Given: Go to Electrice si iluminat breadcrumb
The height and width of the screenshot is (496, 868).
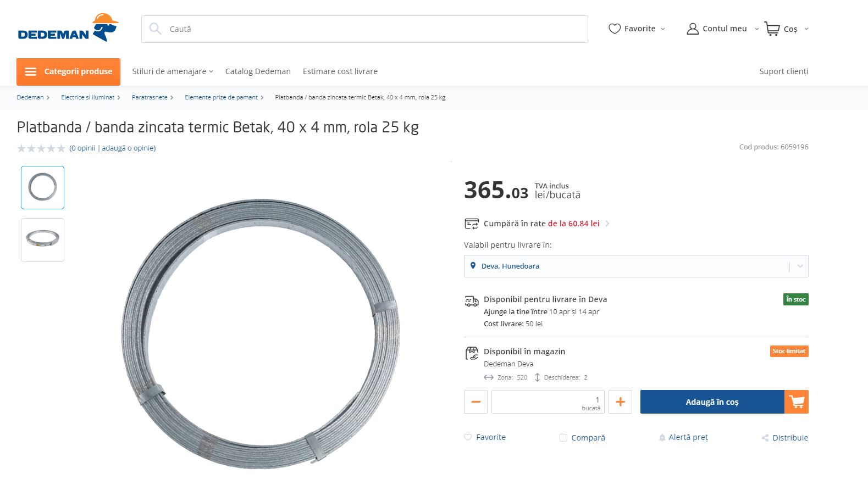Looking at the screenshot, I should [88, 97].
